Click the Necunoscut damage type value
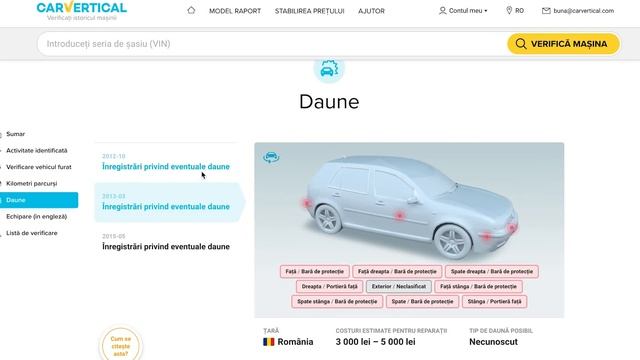640x360 pixels. (493, 342)
